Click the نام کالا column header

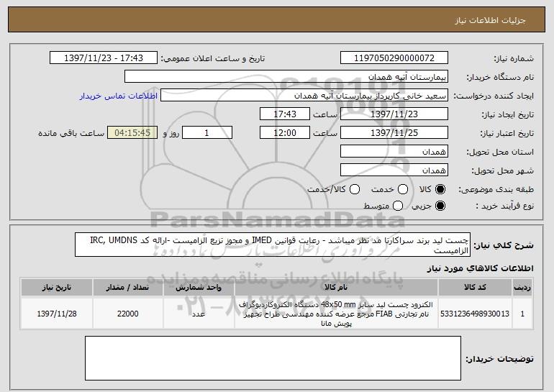click(336, 288)
